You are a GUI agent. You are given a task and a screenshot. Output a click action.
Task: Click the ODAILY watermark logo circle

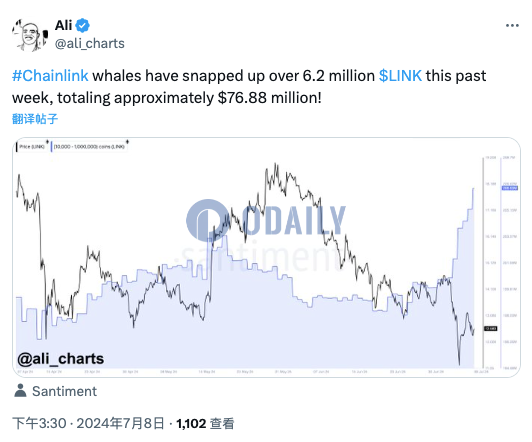tap(207, 220)
